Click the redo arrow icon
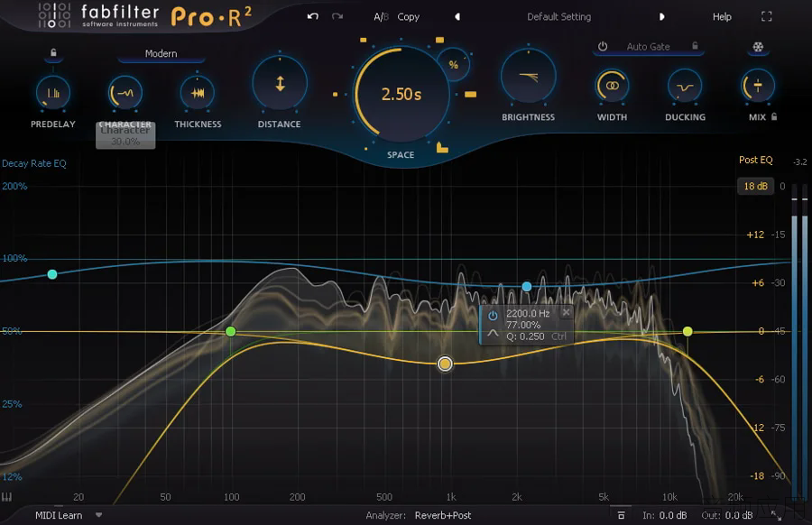This screenshot has height=525, width=812. click(337, 16)
